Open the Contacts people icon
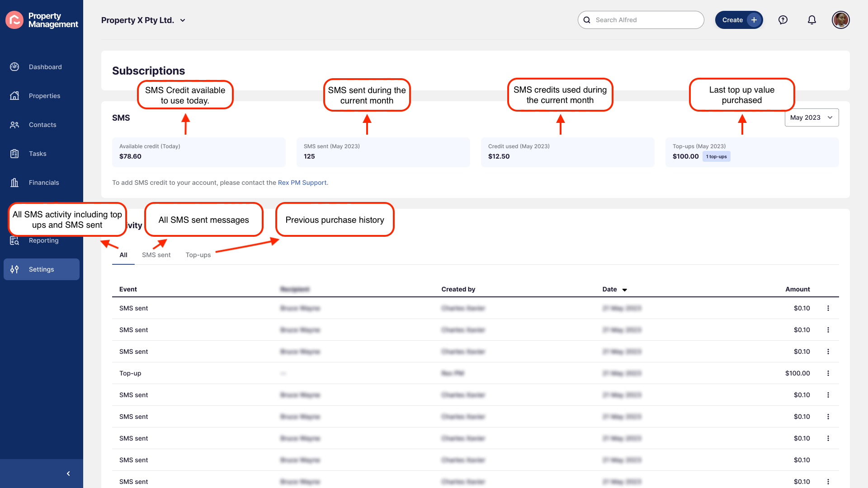Image resolution: width=868 pixels, height=488 pixels. click(14, 125)
